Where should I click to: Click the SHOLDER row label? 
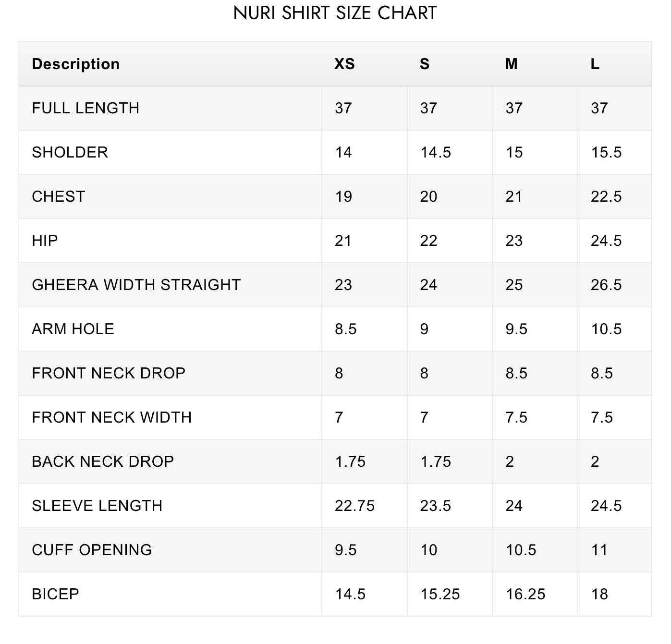(x=70, y=152)
